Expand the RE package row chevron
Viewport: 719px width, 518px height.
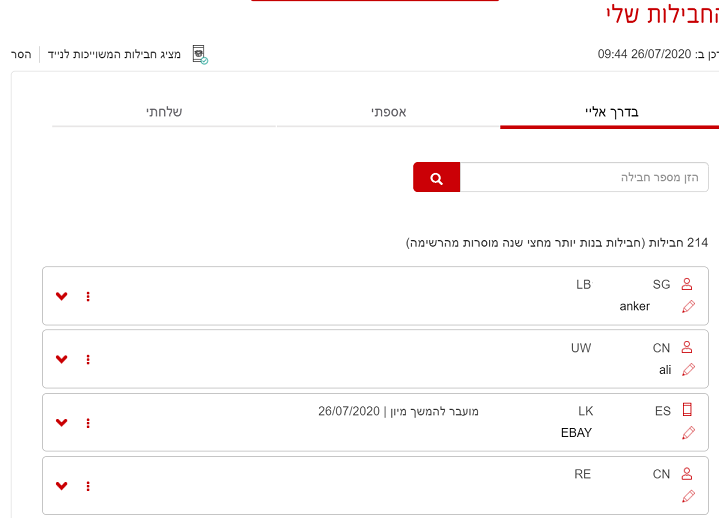pos(62,486)
